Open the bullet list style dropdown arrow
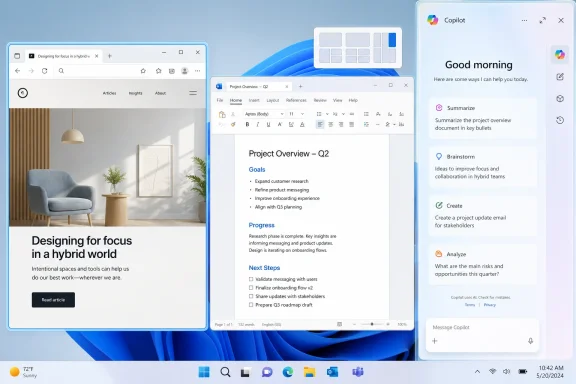576x384 pixels. click(x=327, y=114)
